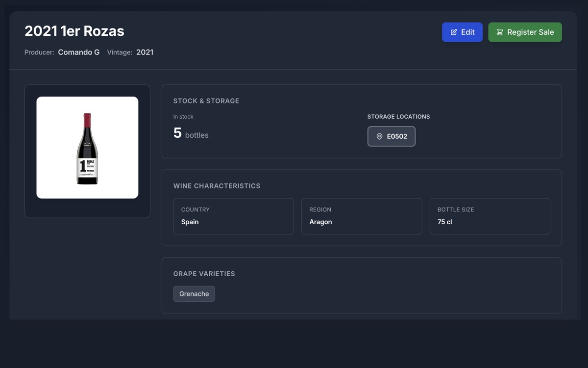Click the title '2021 1er Rozas'
This screenshot has height=368, width=588.
click(74, 31)
